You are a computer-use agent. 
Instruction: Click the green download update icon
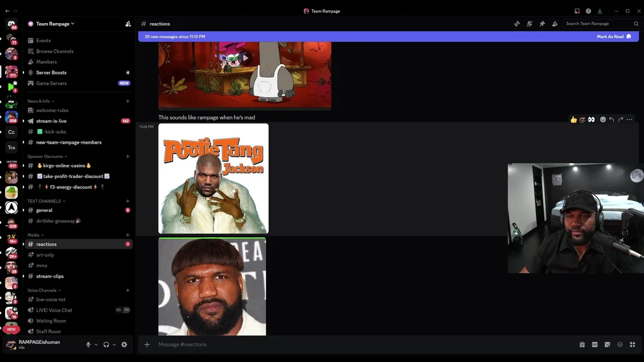tap(600, 11)
